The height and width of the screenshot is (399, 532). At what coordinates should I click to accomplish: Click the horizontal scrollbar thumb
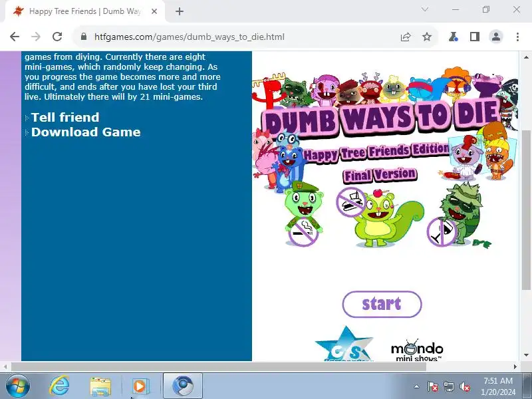219,366
